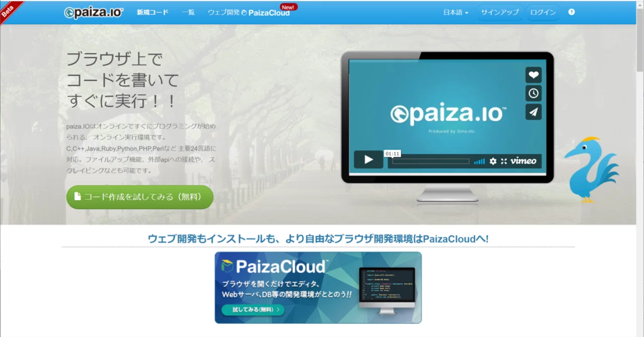
Task: Click file icon on green button
Action: click(77, 197)
